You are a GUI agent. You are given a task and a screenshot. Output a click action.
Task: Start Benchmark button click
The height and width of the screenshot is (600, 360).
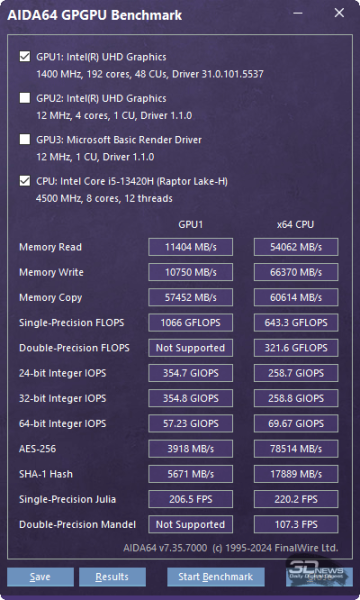(x=215, y=577)
